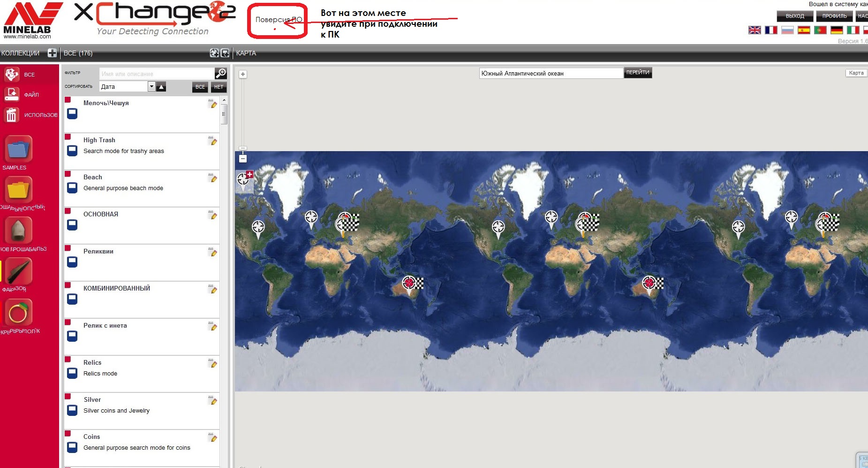Image resolution: width=868 pixels, height=468 pixels.
Task: Toggle red selection box for Relics mode
Action: coord(68,360)
